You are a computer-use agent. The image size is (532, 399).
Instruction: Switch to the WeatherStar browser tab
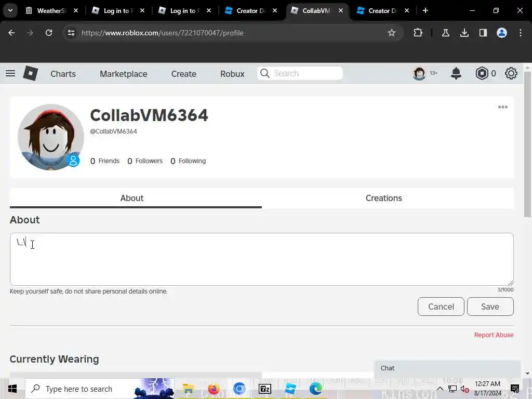coord(51,10)
